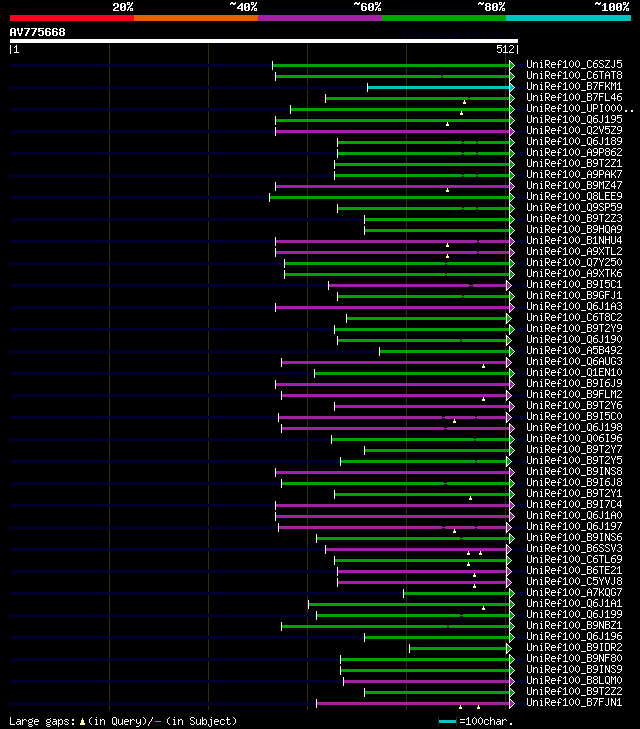The width and height of the screenshot is (640, 729).
Task: Click the UniRef100_Q7Y250 label
Action: 574,262
